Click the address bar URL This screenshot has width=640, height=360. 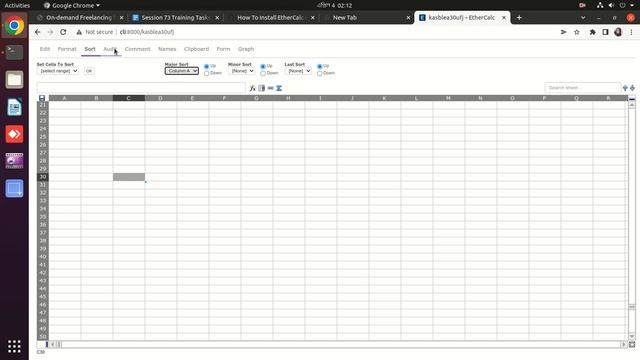[x=147, y=32]
